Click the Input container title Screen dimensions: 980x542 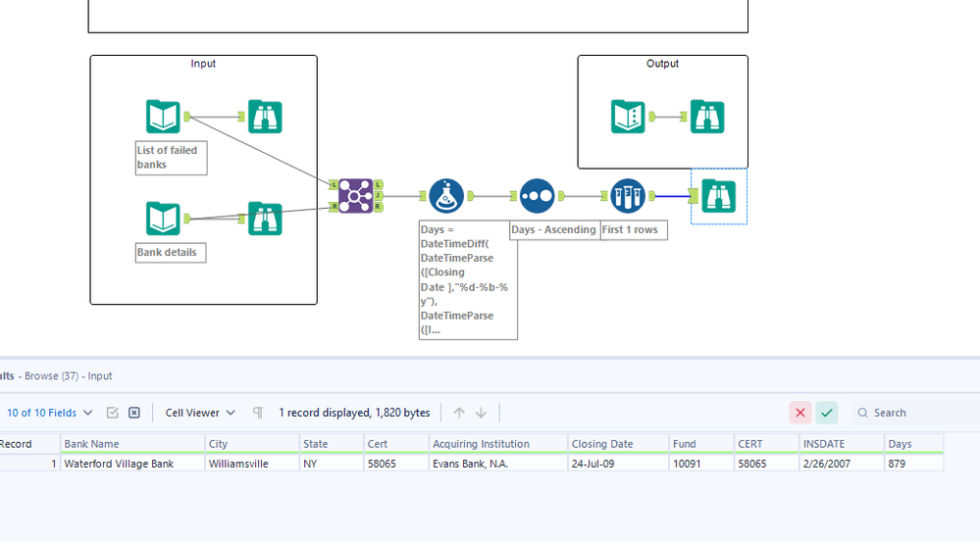(x=203, y=64)
